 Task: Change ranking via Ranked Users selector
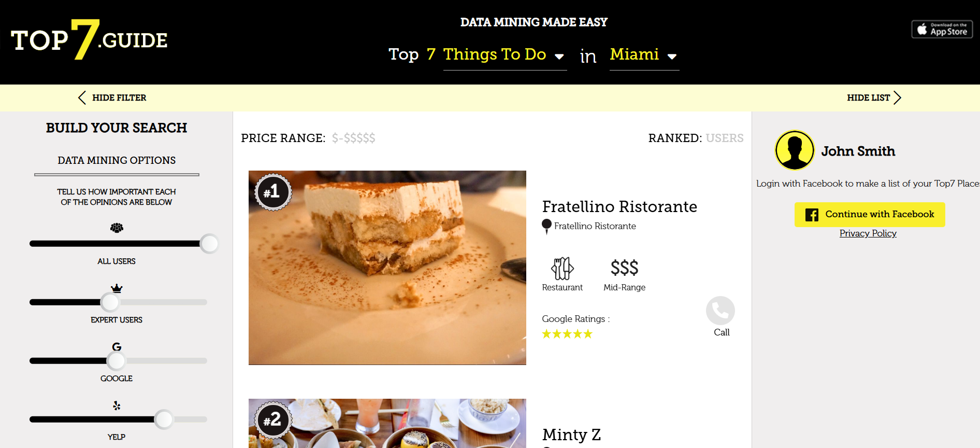point(724,138)
